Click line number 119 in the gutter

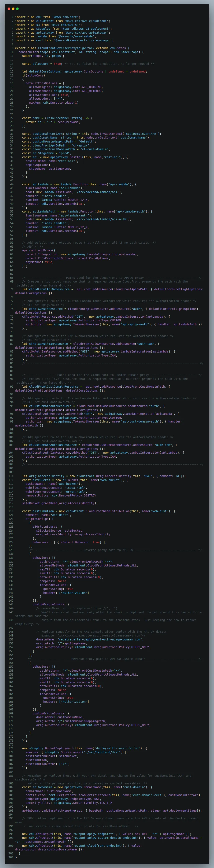coord(11,511)
